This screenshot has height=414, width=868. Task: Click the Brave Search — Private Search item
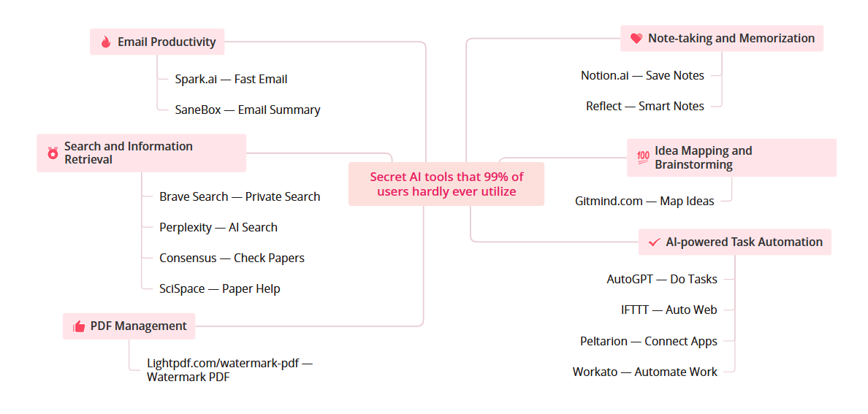240,196
